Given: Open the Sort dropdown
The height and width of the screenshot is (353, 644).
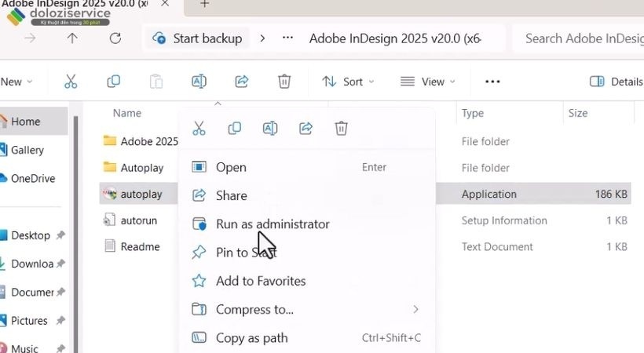Looking at the screenshot, I should pos(347,82).
